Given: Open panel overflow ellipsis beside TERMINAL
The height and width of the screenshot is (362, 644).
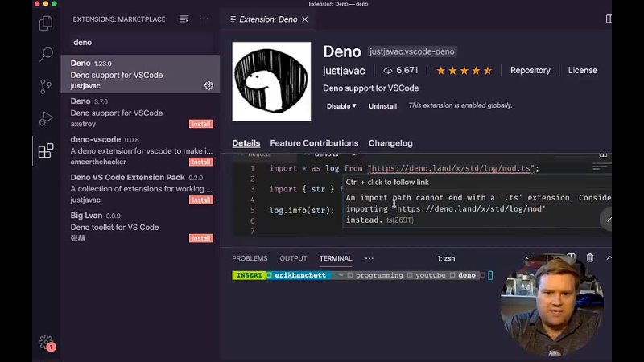Looking at the screenshot, I should [x=369, y=258].
